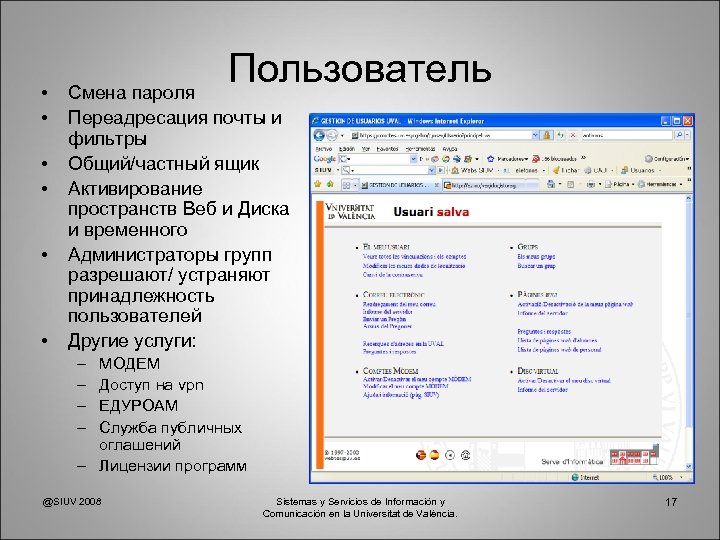Image resolution: width=720 pixels, height=540 pixels.
Task: Open the Activació/Desactivació pàgina web link
Action: coord(575,304)
